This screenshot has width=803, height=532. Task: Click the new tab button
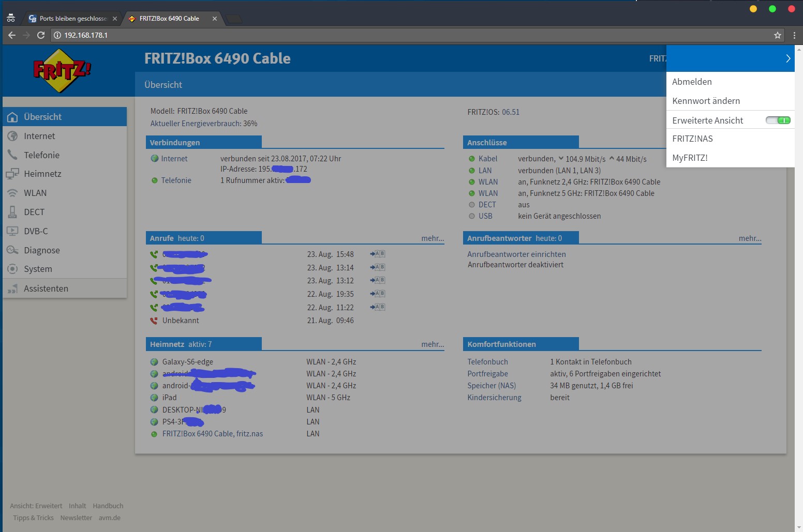point(234,19)
